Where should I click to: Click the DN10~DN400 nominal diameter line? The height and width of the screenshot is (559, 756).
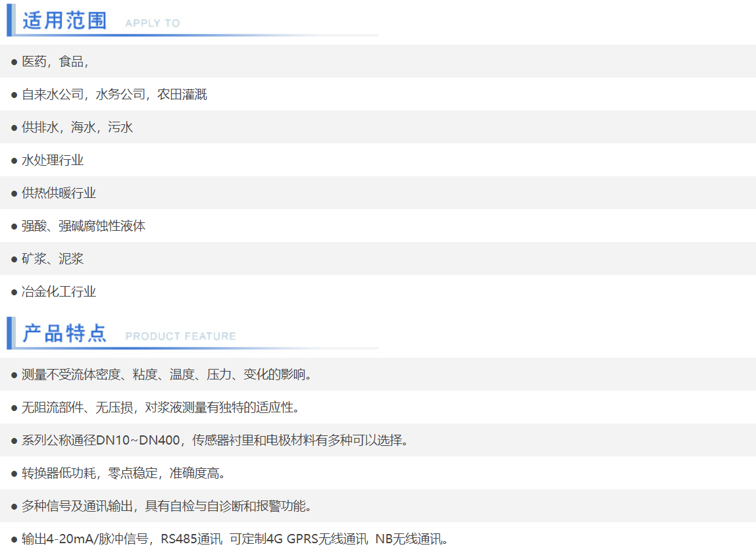(215, 441)
